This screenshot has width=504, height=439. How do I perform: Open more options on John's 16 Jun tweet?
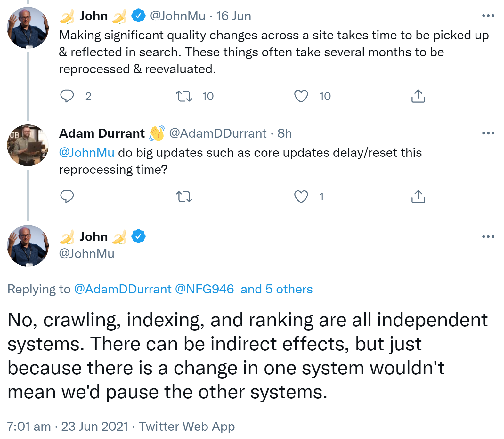click(x=488, y=16)
